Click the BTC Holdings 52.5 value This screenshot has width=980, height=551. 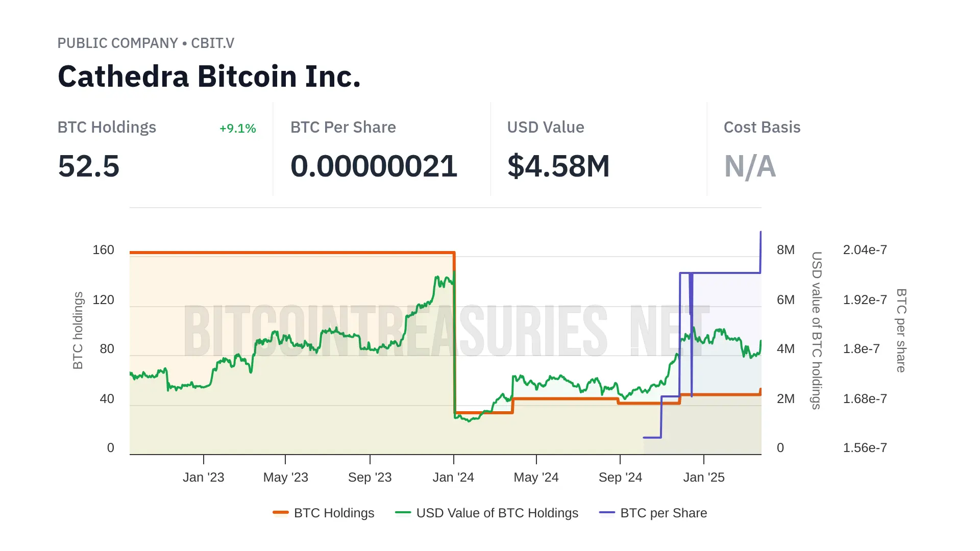pos(89,166)
